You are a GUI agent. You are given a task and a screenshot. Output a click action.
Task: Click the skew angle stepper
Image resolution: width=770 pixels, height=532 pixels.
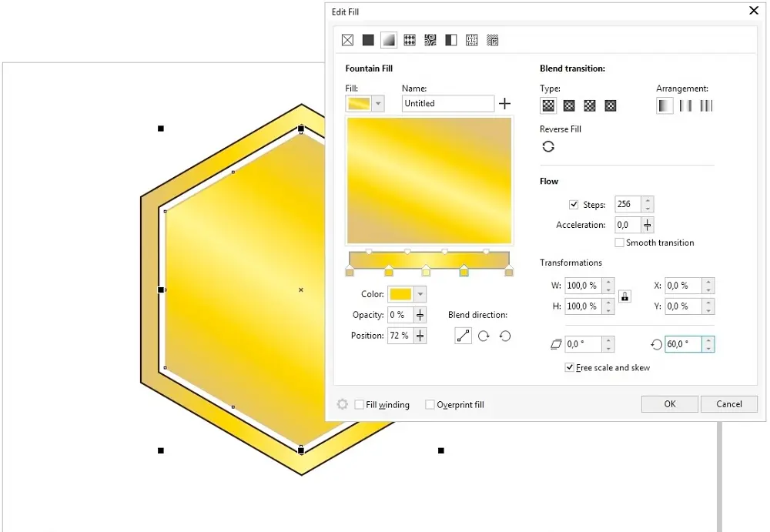point(608,344)
